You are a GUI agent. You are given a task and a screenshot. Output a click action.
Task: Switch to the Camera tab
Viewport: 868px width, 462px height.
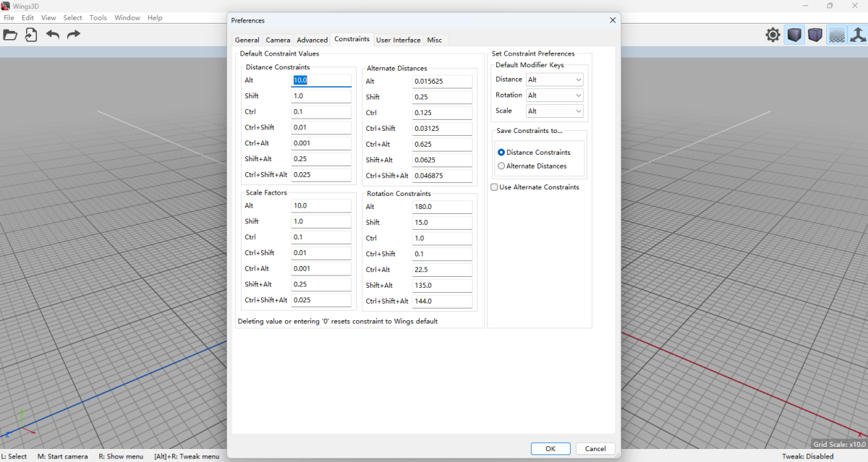click(x=278, y=40)
